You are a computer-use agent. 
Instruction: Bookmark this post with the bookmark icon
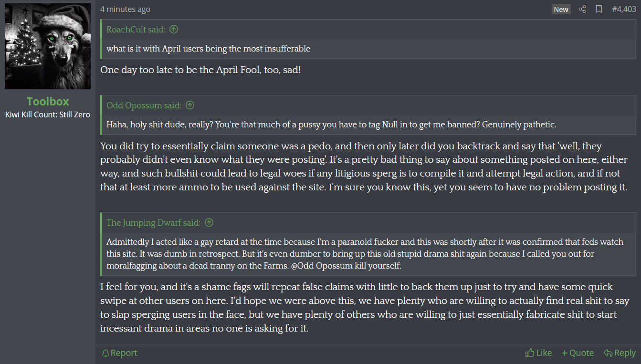click(599, 10)
